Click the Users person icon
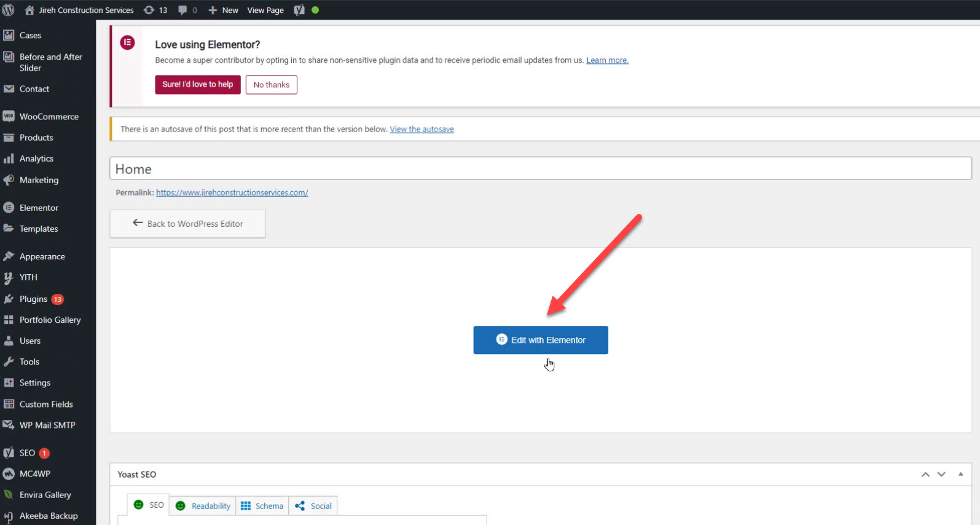Image resolution: width=980 pixels, height=525 pixels. (x=9, y=341)
